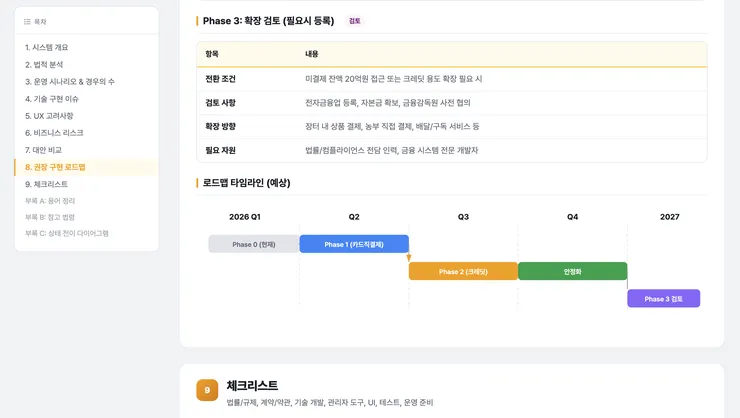Go to 2. 법적 분석 section
This screenshot has height=418, width=740.
[x=44, y=65]
